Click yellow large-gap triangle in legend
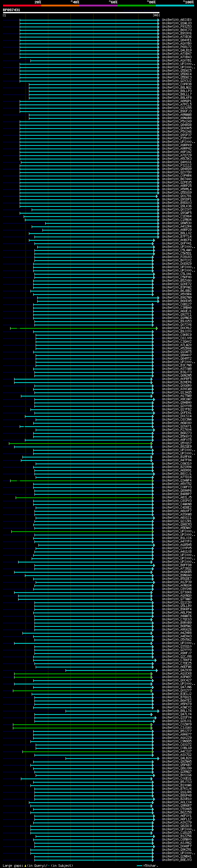This screenshot has height=868, width=197. 25,865
